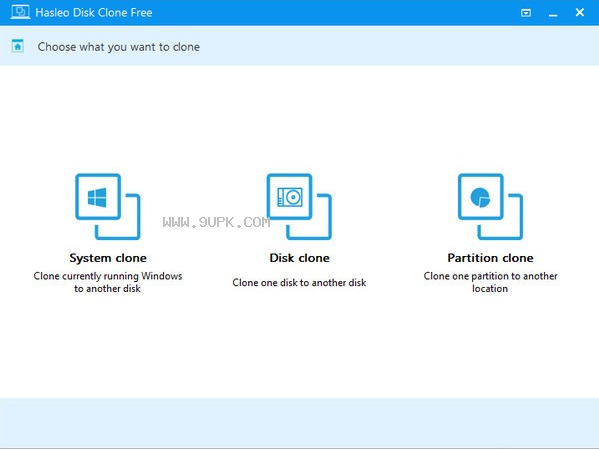This screenshot has width=599, height=449.
Task: Click the 'Hasleo Disk Clone Free' window title
Action: tap(94, 13)
